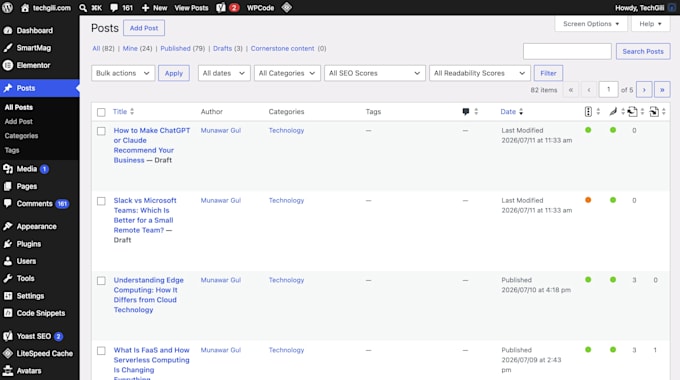Click the diamond icon after WPCode
The height and width of the screenshot is (380, 680).
tap(287, 7)
